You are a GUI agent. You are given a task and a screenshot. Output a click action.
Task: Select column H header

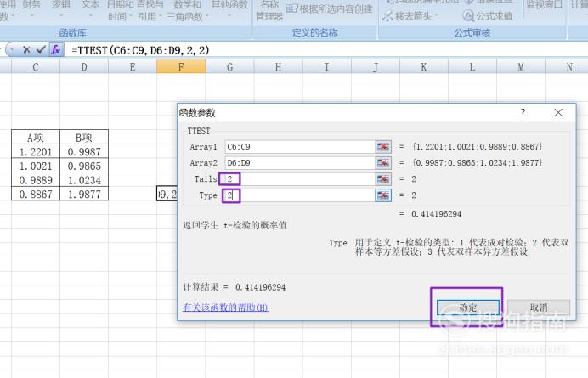coord(278,67)
